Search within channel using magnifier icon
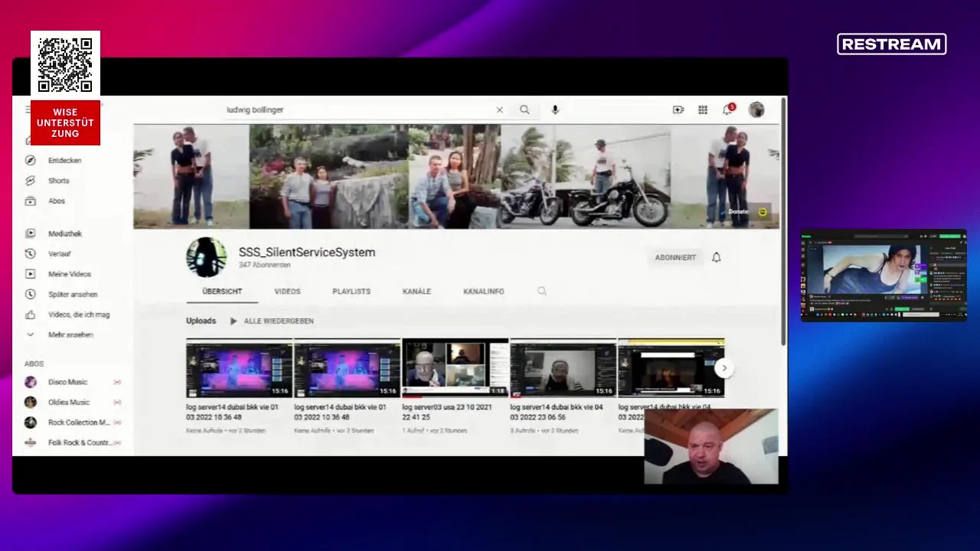 click(x=542, y=292)
